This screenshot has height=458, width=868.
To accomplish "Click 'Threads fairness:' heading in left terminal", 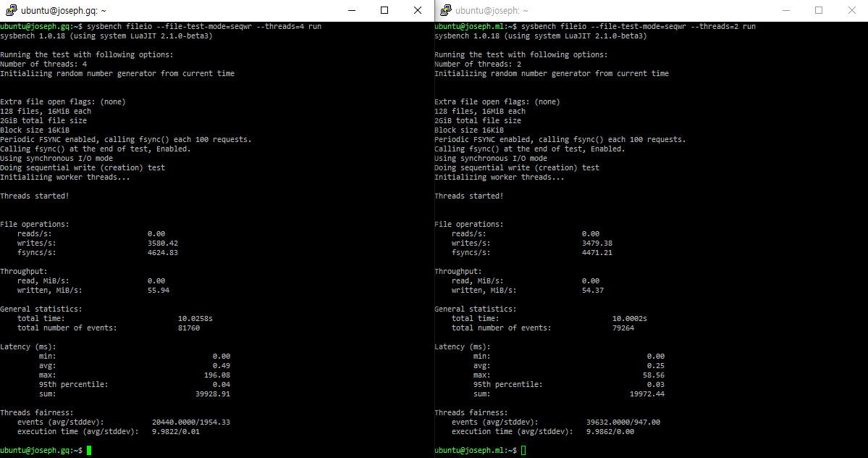I will tap(37, 412).
